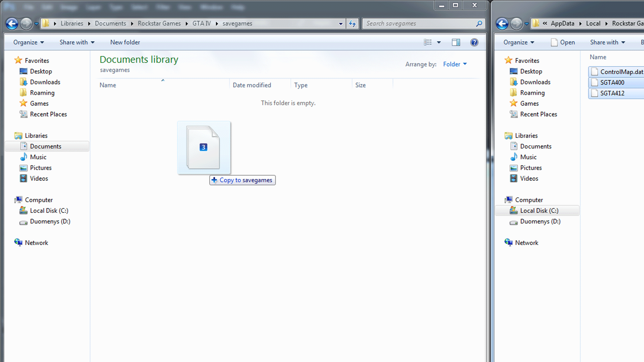Open the Organize menu in left window
This screenshot has width=644, height=362.
29,42
